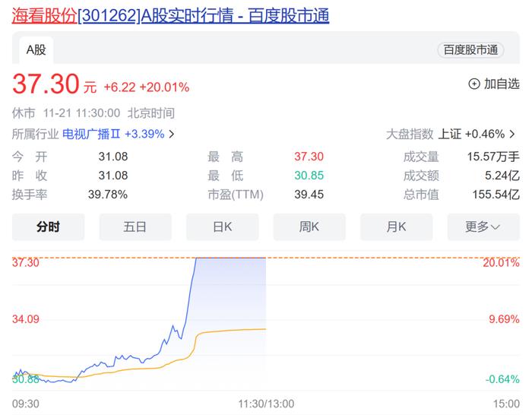Viewport: 532px width, 415px height.
Task: Click the current price 37.30 元
Action: click(54, 84)
